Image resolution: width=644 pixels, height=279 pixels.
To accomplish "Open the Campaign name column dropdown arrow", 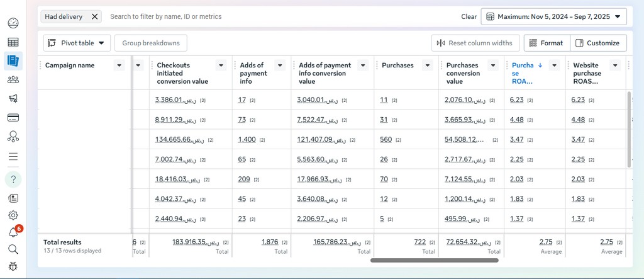I will click(x=119, y=65).
